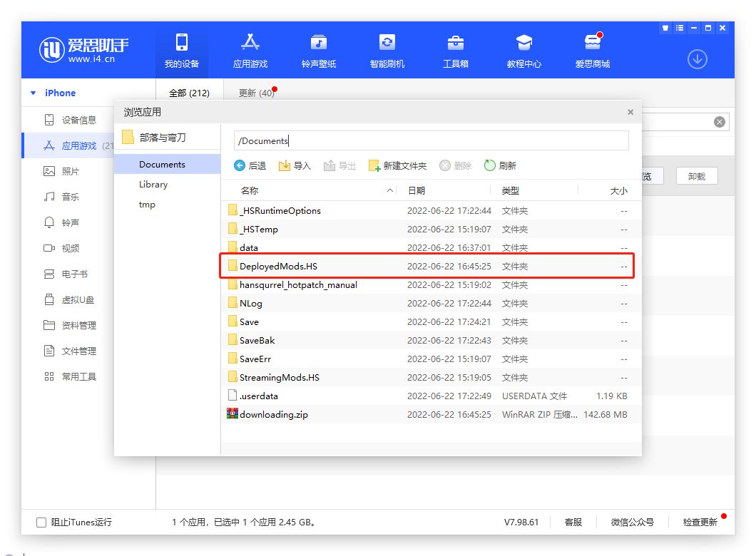Select 视频 in the sidebar
Image resolution: width=756 pixels, height=556 pixels.
[x=62, y=248]
